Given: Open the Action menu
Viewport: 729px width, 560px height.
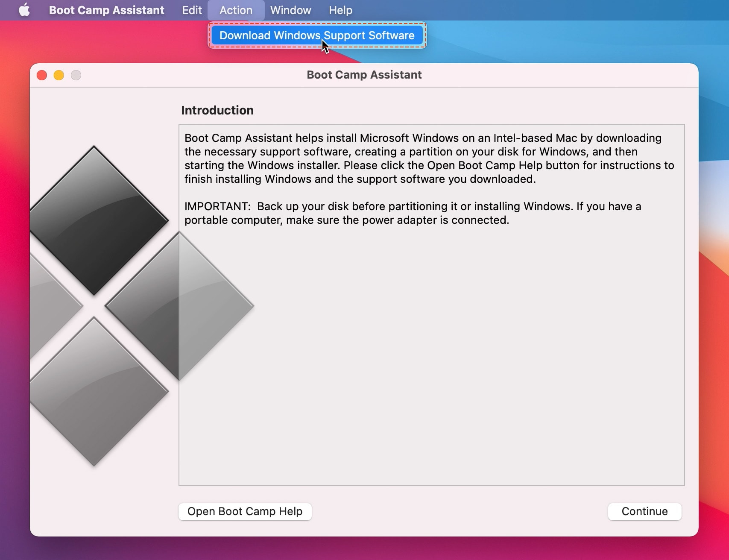Looking at the screenshot, I should 236,10.
